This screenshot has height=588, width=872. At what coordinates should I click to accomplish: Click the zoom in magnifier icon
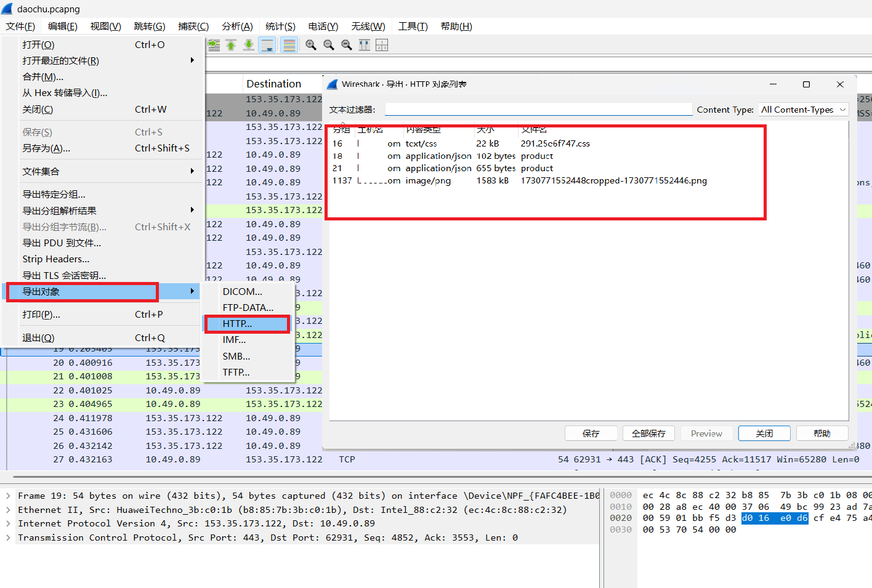(x=311, y=45)
